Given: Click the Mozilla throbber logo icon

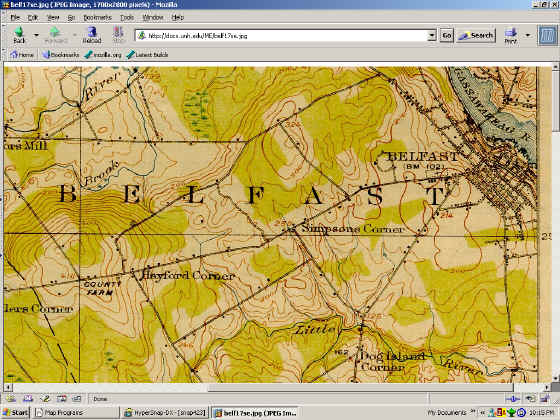Looking at the screenshot, I should point(548,35).
